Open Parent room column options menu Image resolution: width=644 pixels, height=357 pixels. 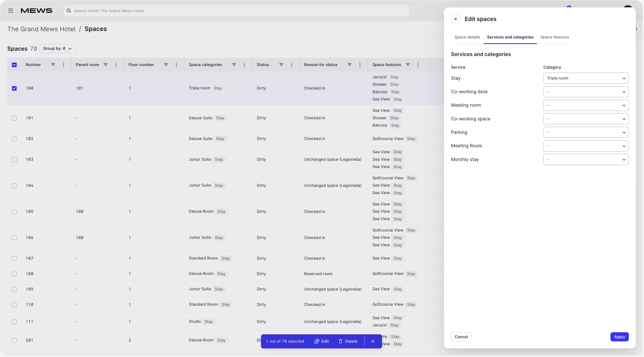[x=116, y=65]
